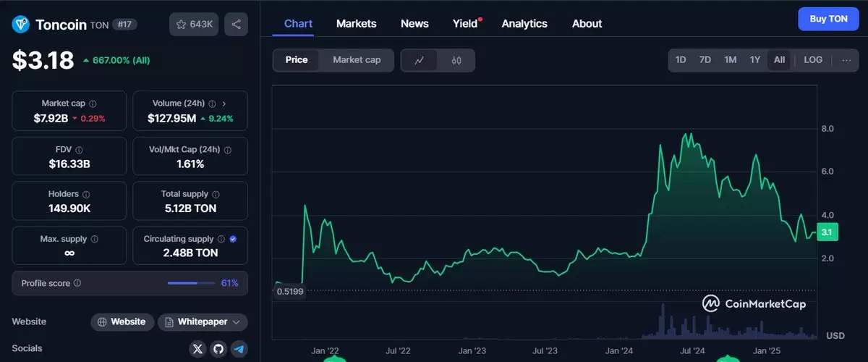Click the share icon button
Viewport: 868px width, 362px height.
click(237, 24)
